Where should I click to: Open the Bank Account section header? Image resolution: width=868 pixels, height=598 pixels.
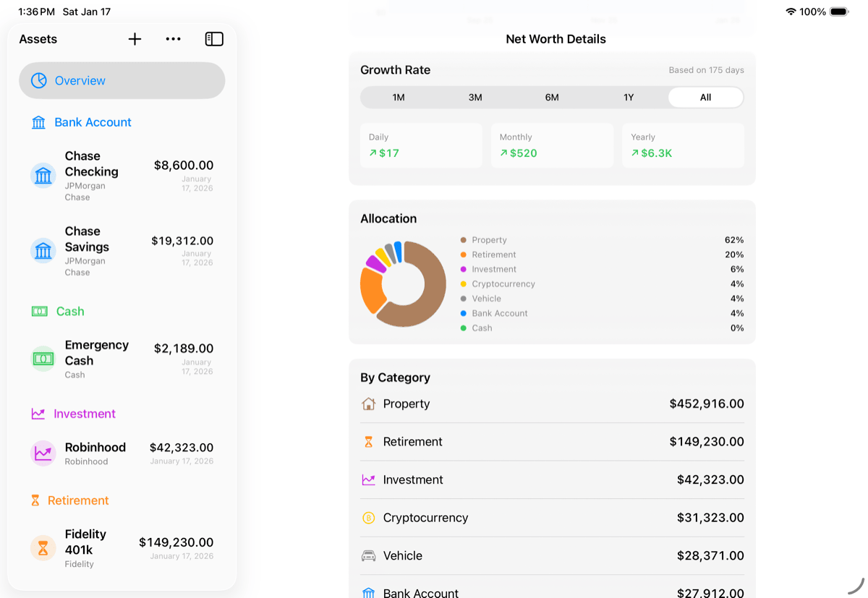tap(93, 122)
